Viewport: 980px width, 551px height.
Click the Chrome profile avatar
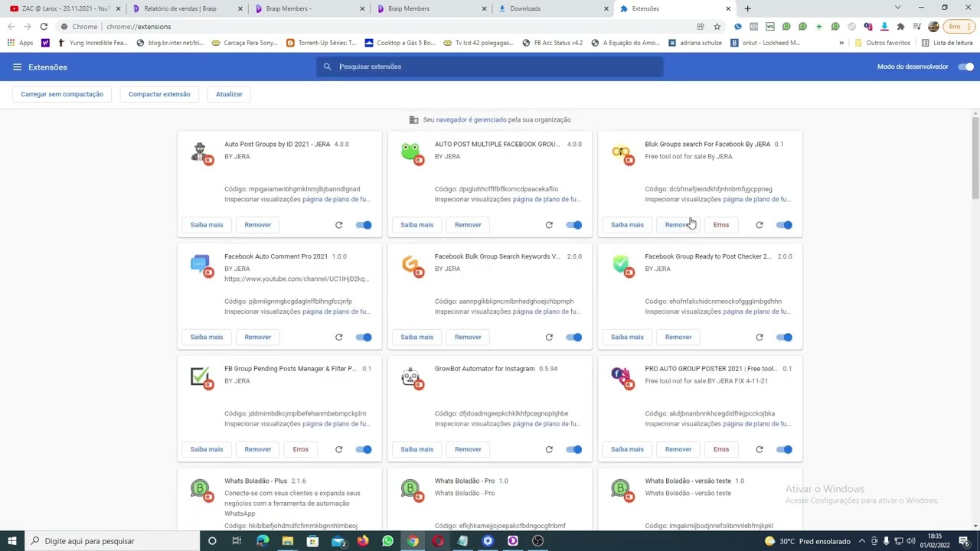pos(933,26)
